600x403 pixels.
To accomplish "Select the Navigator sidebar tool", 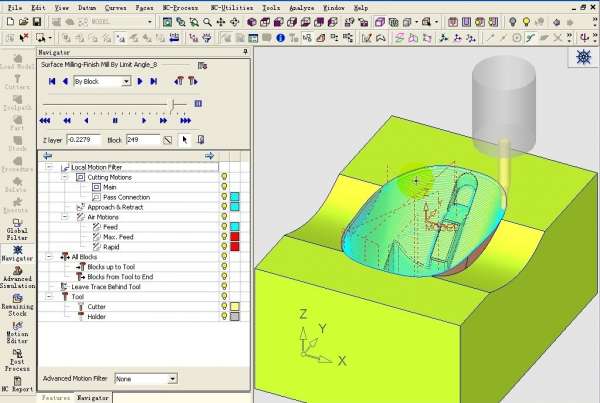I will point(17,253).
